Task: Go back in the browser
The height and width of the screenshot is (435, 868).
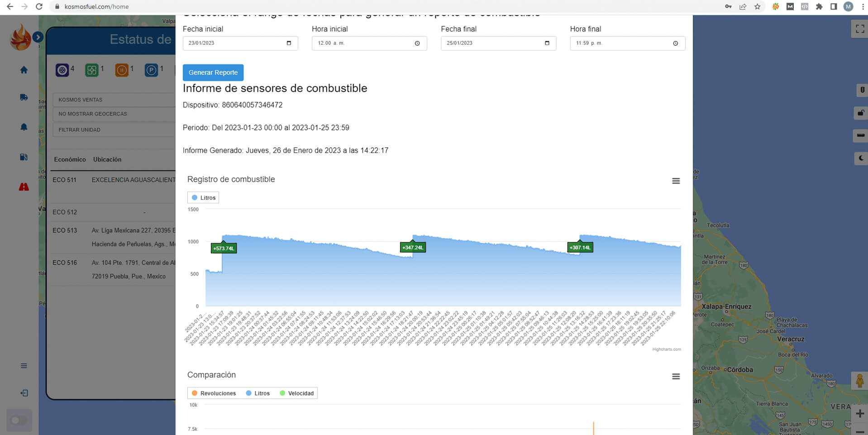Action: 10,6
